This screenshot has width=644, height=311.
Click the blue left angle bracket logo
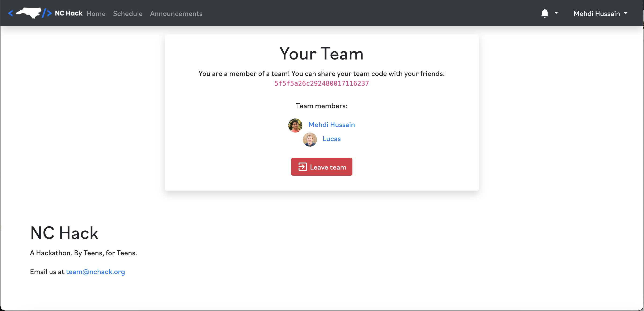point(10,13)
